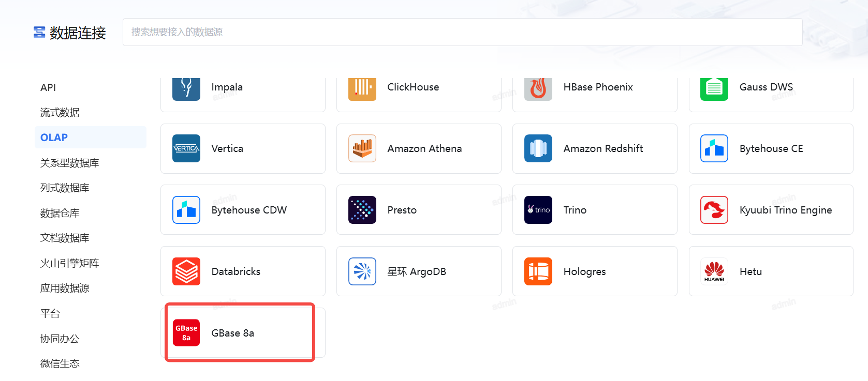868x381 pixels.
Task: Focus the data source search box
Action: coord(463,32)
